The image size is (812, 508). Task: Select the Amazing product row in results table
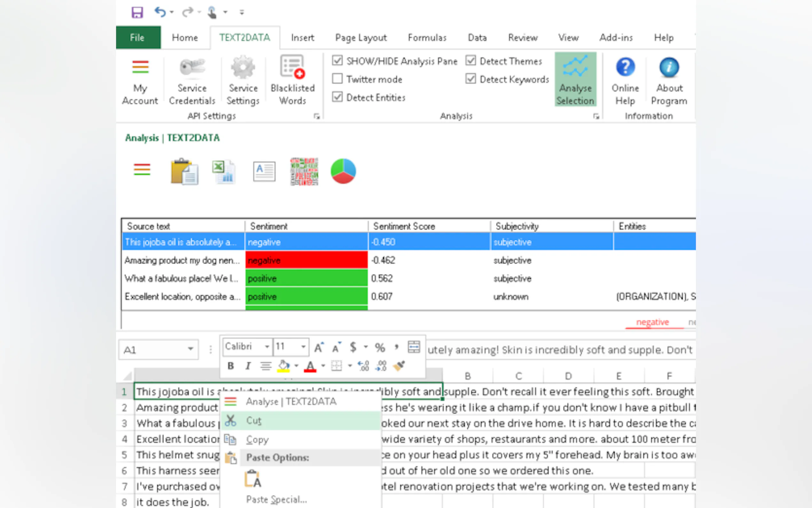(183, 260)
